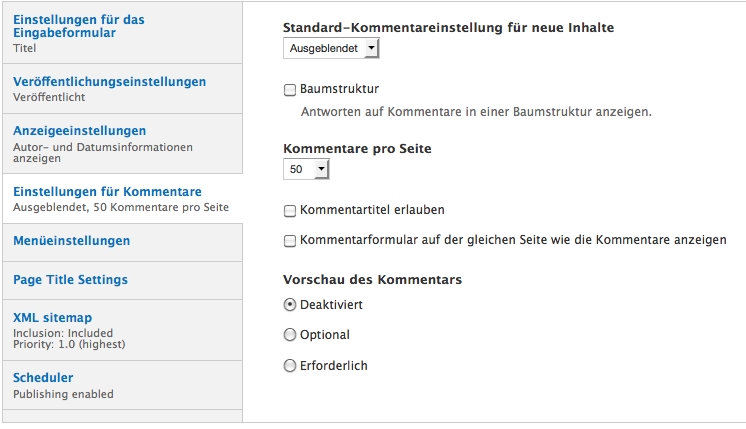Screen dimensions: 746x429
Task: Expand the Kommentare pro Seite dropdown
Action: 307,170
